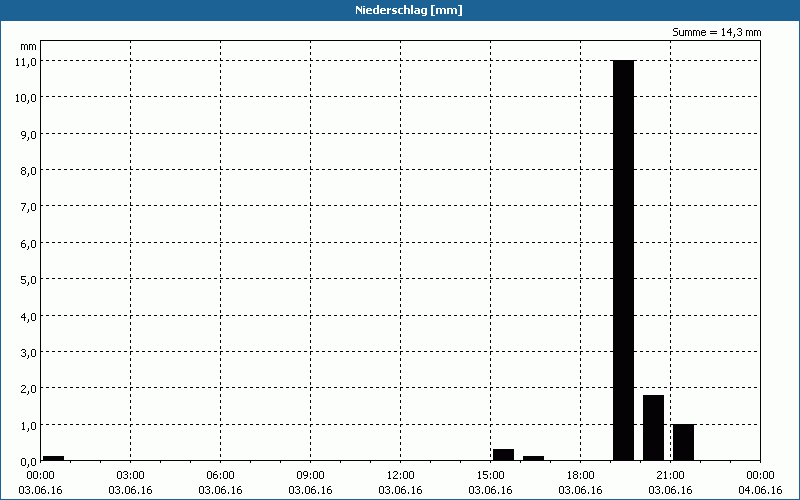Click the 06:00 time axis label
The width and height of the screenshot is (800, 500).
tap(220, 476)
